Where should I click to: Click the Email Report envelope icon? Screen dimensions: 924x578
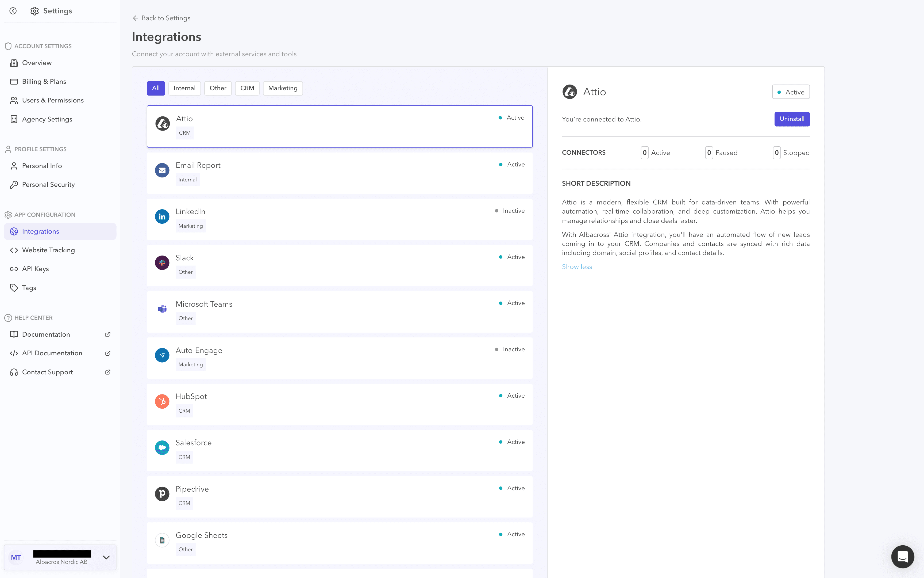pyautogui.click(x=162, y=170)
